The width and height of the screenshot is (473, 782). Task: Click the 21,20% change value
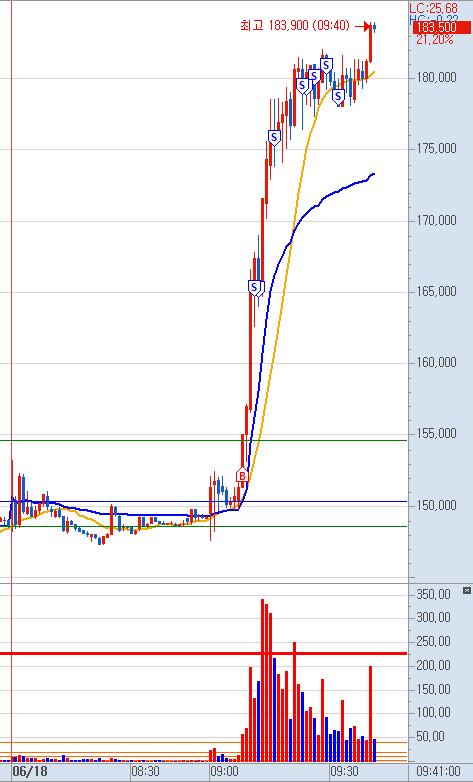[435, 40]
